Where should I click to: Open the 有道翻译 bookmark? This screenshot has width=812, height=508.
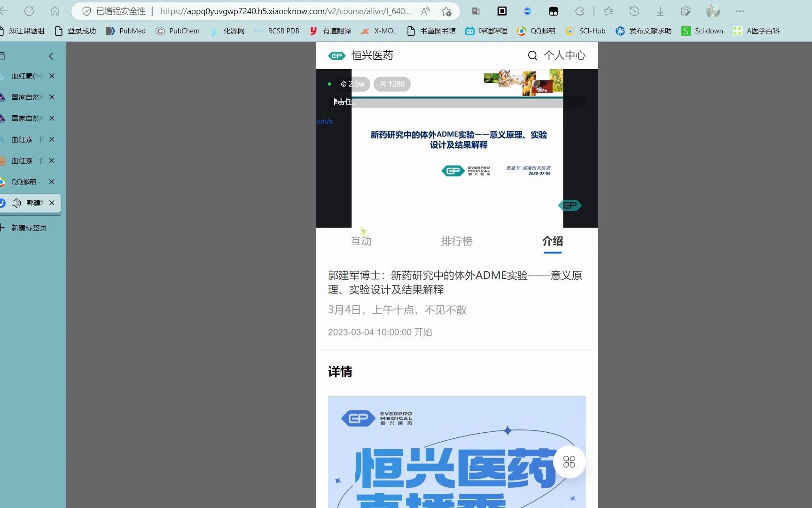(330, 31)
